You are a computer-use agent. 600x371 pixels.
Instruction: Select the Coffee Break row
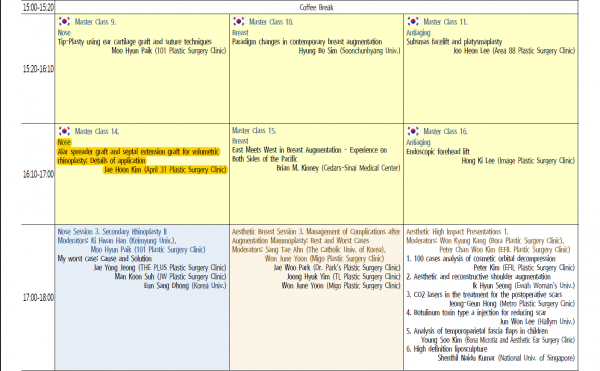point(316,7)
